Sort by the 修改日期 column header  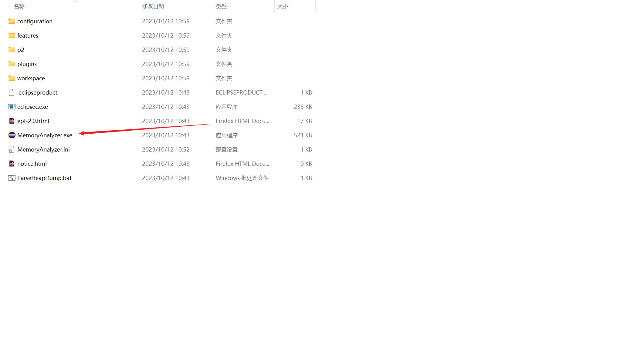click(153, 6)
